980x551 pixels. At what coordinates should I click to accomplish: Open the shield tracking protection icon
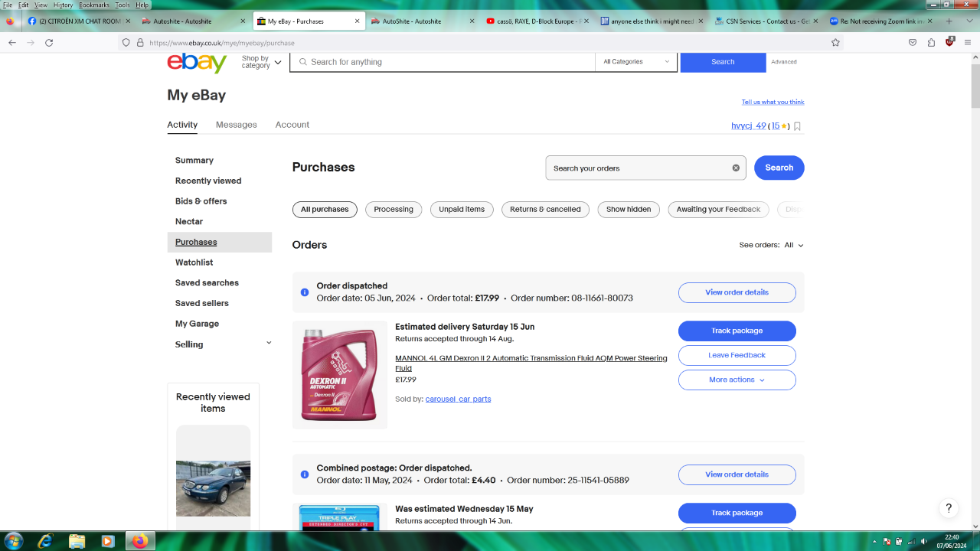point(126,43)
